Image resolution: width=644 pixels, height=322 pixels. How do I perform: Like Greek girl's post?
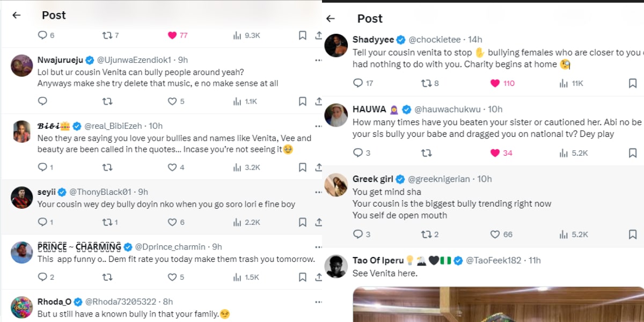point(495,234)
